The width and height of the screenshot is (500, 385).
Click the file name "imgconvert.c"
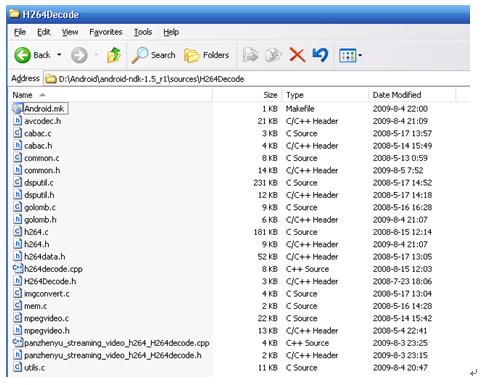coord(47,294)
